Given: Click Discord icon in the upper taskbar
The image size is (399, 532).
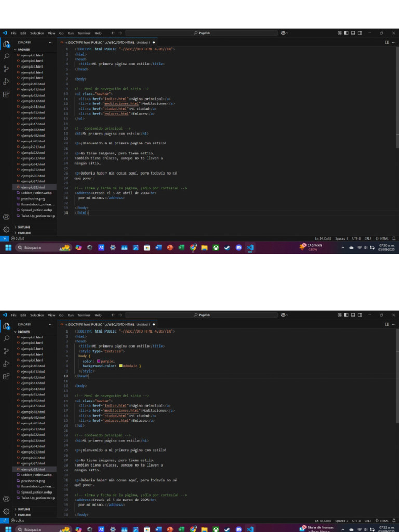Looking at the screenshot, I should point(238,248).
